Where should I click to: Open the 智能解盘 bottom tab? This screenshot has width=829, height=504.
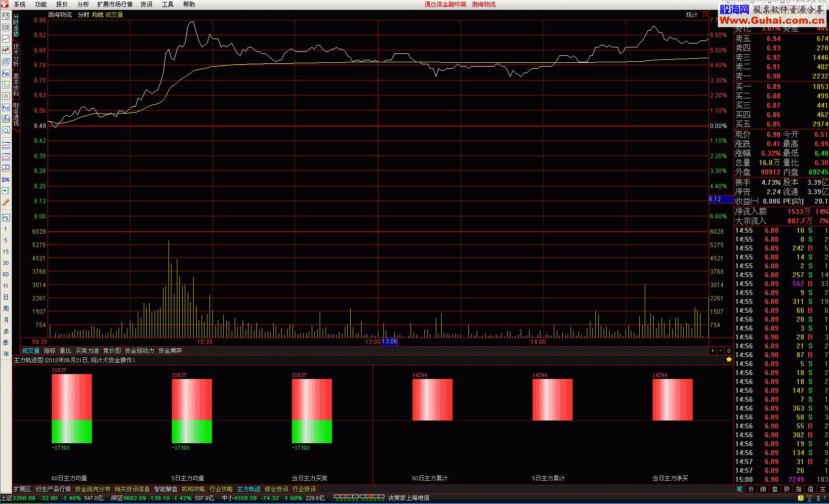pyautogui.click(x=166, y=489)
